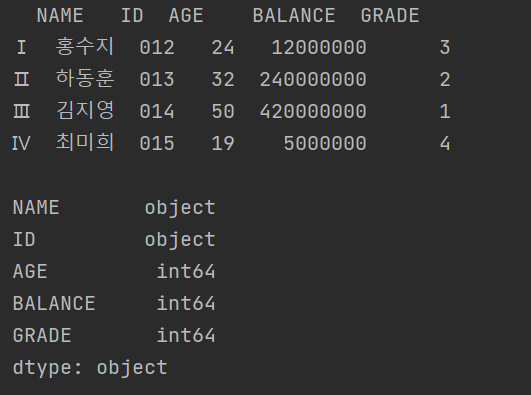Image resolution: width=531 pixels, height=395 pixels.
Task: Click object dtype next to NAME
Action: pos(180,208)
